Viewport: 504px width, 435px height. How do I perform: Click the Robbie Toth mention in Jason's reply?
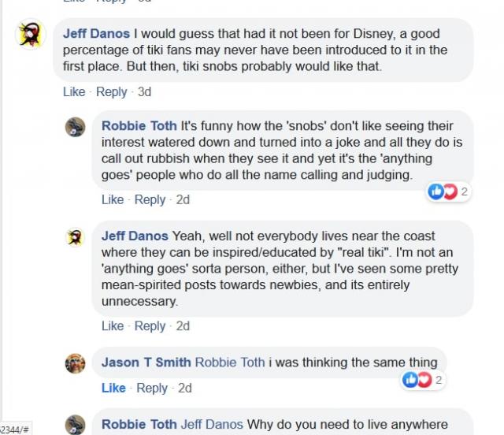(x=229, y=362)
